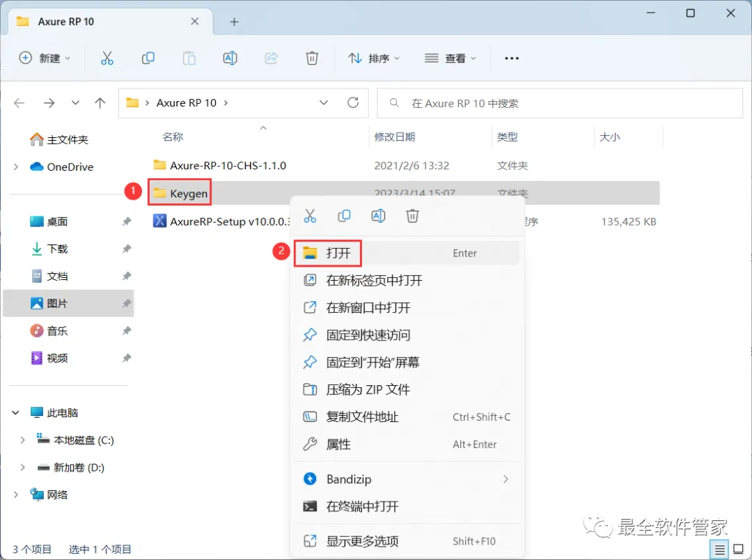The width and height of the screenshot is (752, 560).
Task: Choose 固定到"开始"屏幕
Action: 407,362
